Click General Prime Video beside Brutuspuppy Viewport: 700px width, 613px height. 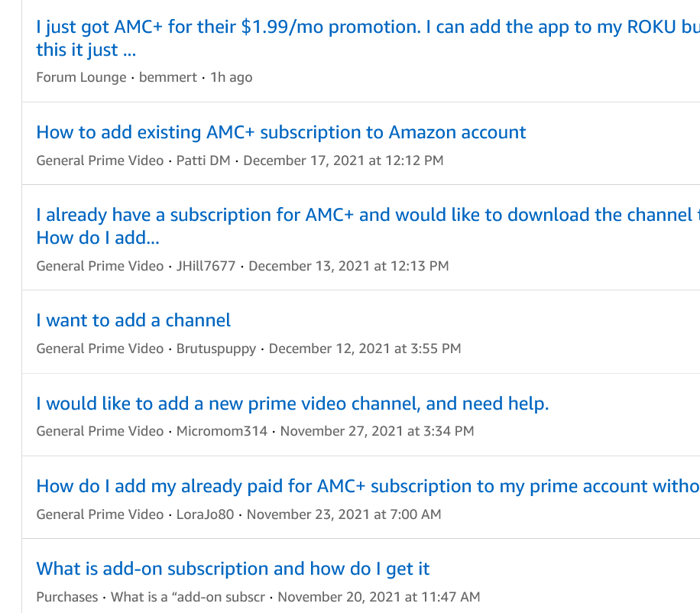(99, 349)
